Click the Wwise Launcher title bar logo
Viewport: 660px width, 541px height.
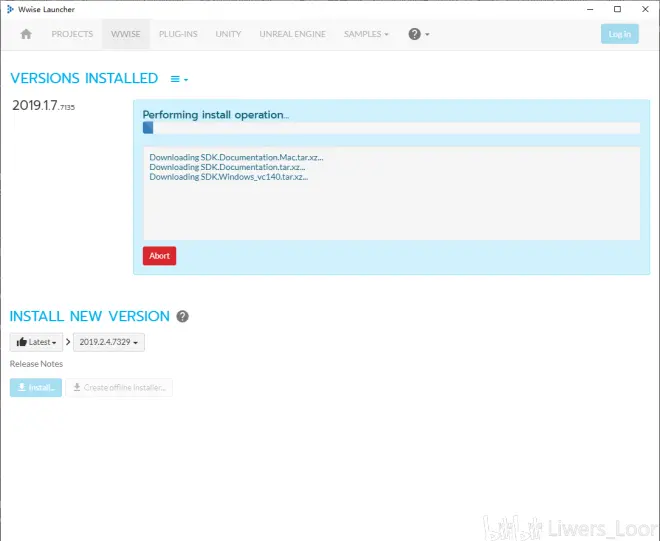click(x=10, y=9)
